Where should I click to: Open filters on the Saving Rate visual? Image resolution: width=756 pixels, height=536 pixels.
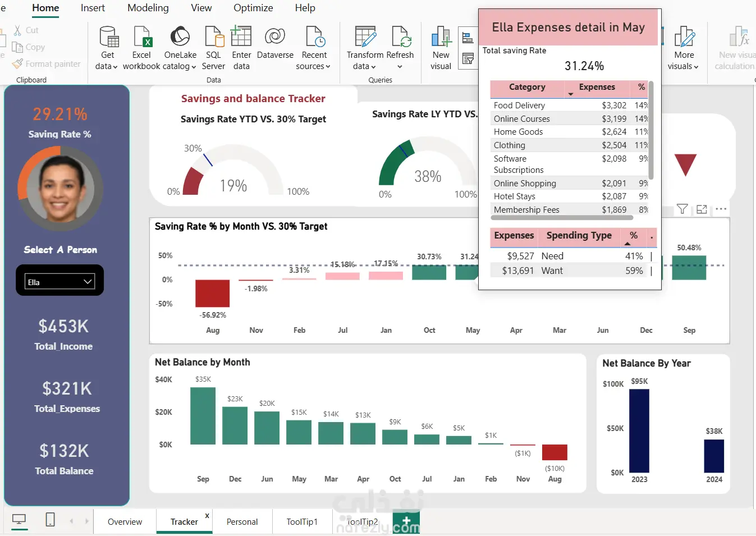[682, 209]
